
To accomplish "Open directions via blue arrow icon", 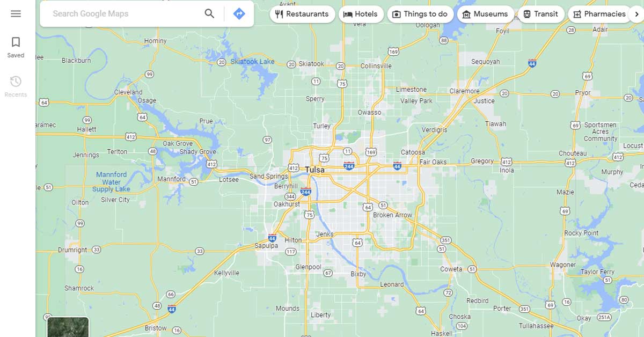I will [x=239, y=14].
